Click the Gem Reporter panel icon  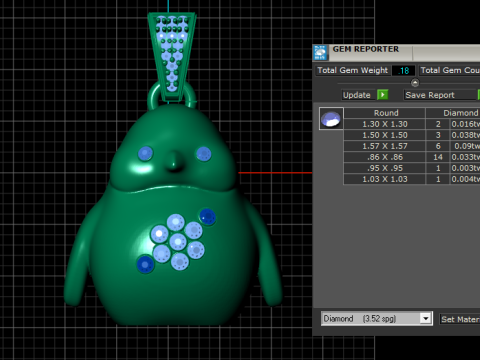(320, 52)
